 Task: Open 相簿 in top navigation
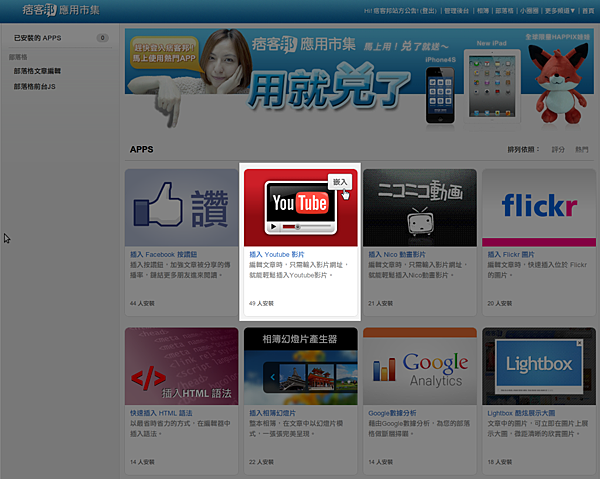[x=483, y=11]
